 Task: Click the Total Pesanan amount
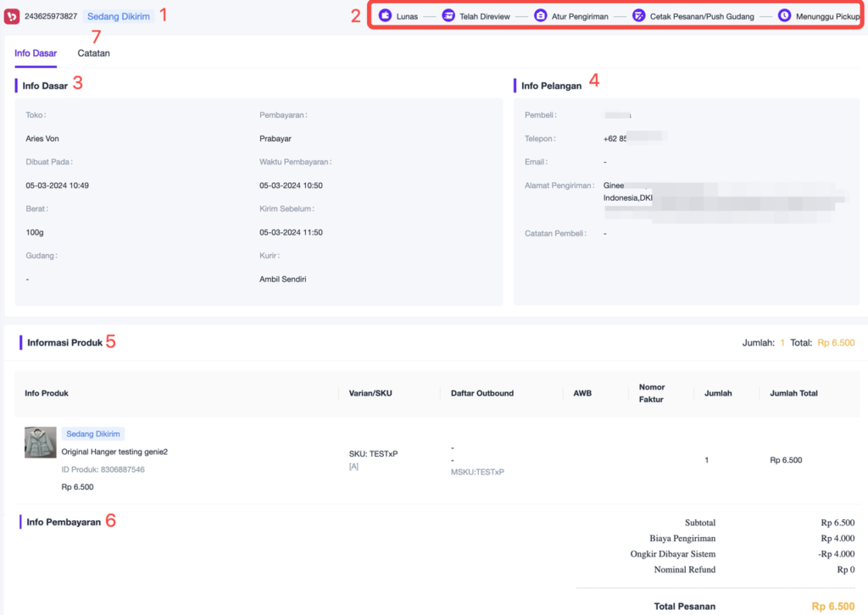[x=832, y=607]
